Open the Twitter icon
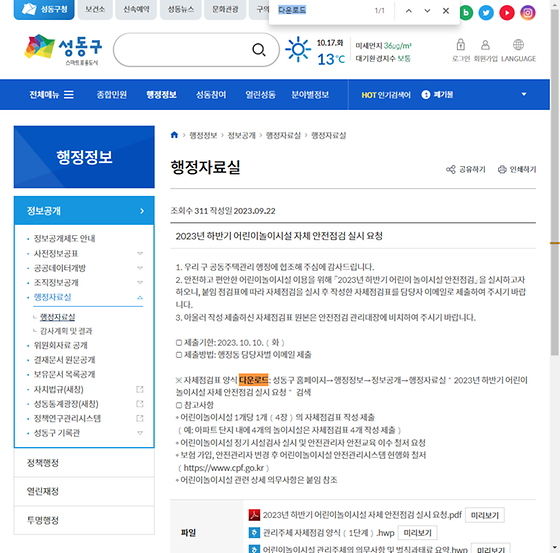The height and width of the screenshot is (553, 560). tap(486, 13)
